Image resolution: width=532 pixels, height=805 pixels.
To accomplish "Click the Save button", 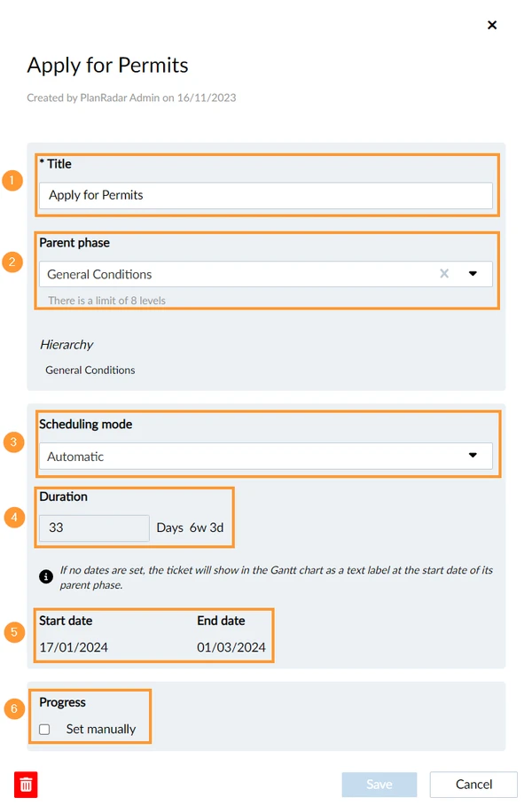I will point(379,785).
